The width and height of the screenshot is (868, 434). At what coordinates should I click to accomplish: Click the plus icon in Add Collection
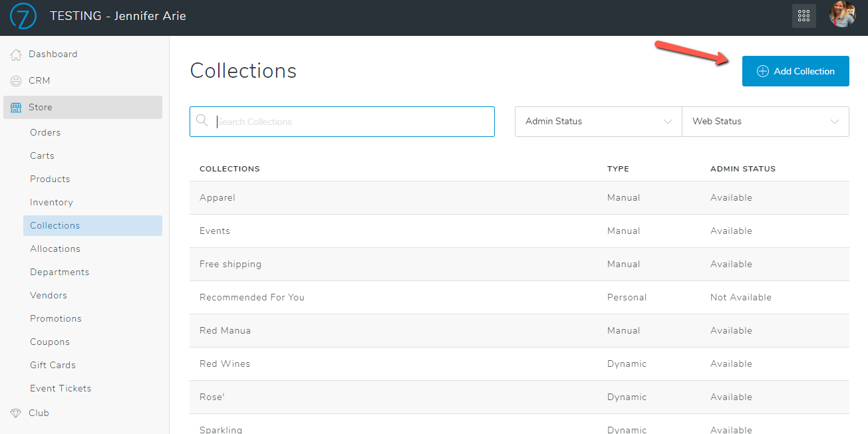click(763, 71)
